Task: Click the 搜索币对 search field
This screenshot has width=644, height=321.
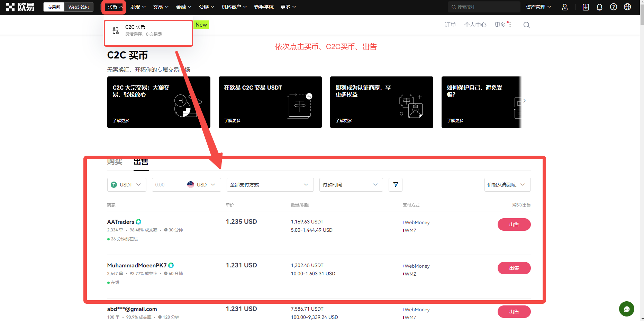Action: pyautogui.click(x=484, y=7)
